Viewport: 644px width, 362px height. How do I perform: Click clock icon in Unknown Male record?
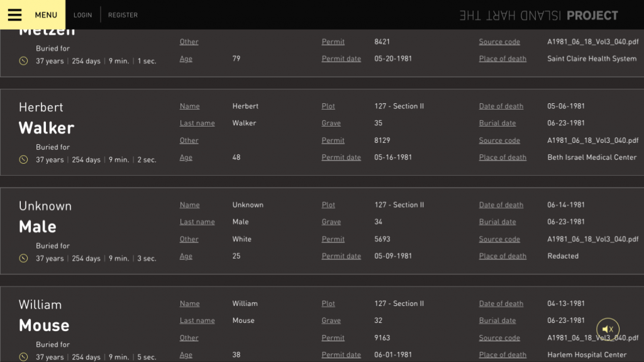coord(24,259)
